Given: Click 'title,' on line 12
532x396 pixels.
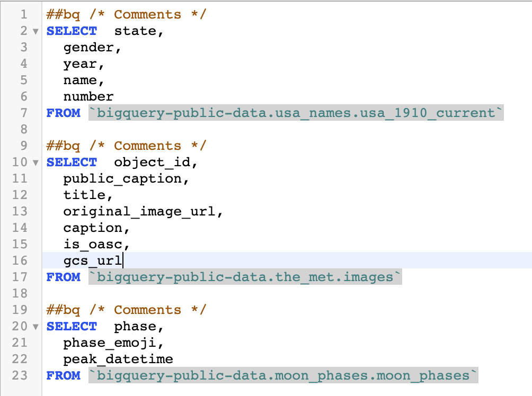Looking at the screenshot, I should 88,195.
